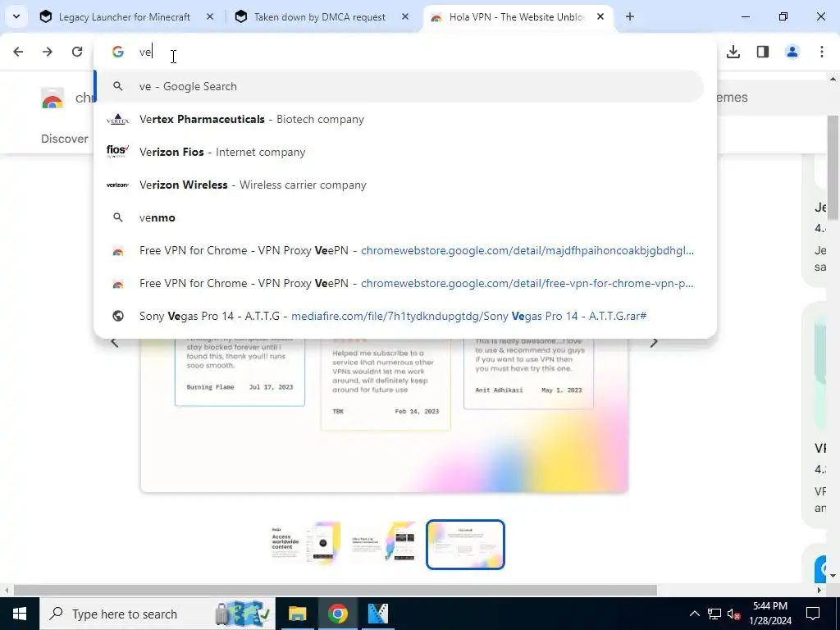This screenshot has width=840, height=630.
Task: Open File Explorer from the taskbar
Action: (297, 614)
